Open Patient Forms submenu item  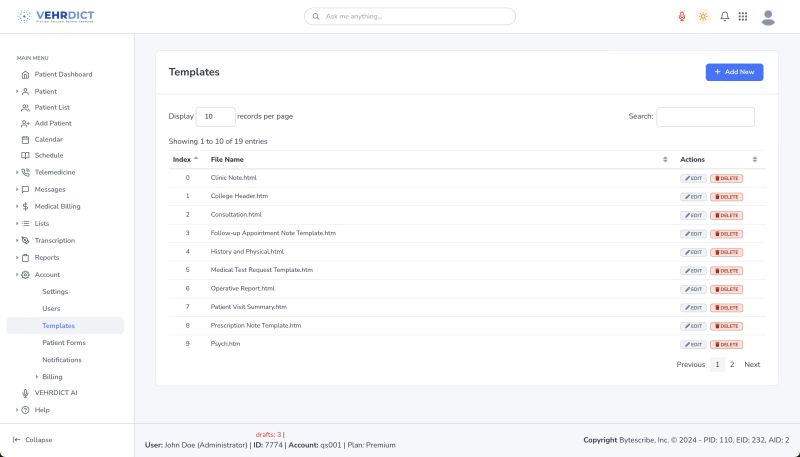pyautogui.click(x=63, y=342)
